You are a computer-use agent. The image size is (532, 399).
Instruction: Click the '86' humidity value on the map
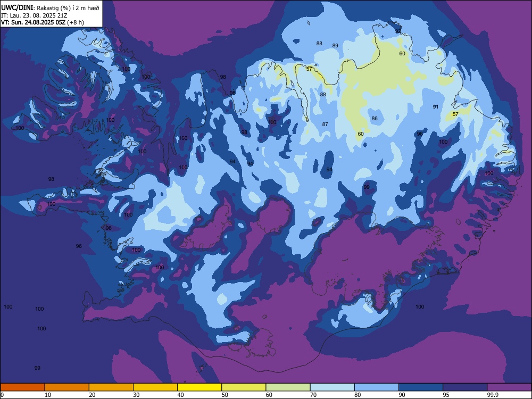(374, 119)
